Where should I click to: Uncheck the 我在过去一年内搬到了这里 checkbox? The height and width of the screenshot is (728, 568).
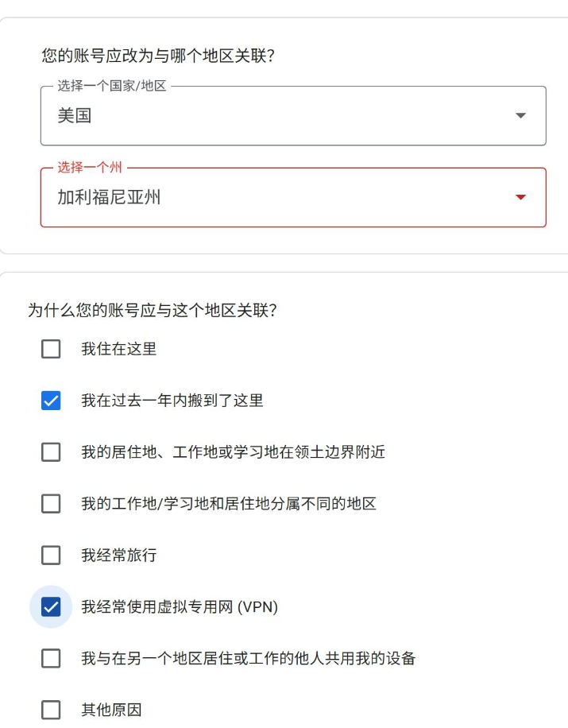click(x=51, y=401)
